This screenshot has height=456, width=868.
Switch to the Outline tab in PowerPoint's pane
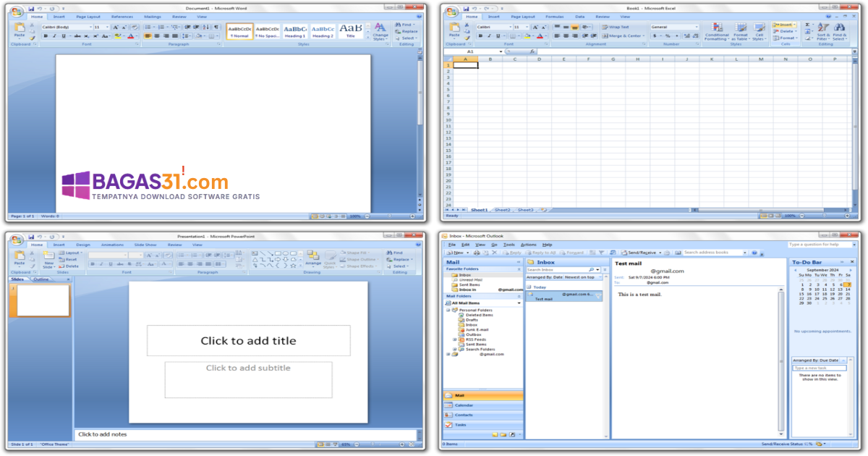41,279
